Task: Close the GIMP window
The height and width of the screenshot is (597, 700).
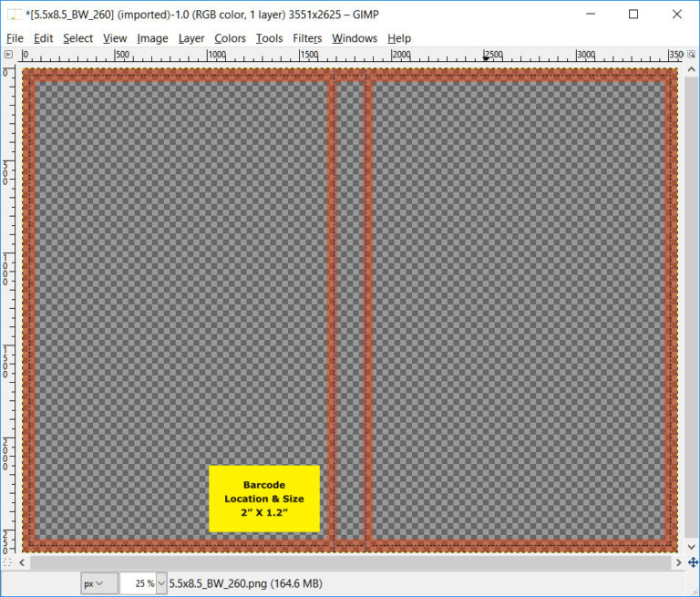Action: pos(677,15)
